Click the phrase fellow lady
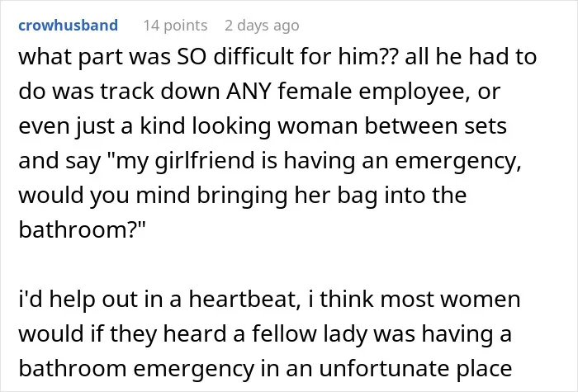This screenshot has width=578, height=392. pyautogui.click(x=310, y=335)
